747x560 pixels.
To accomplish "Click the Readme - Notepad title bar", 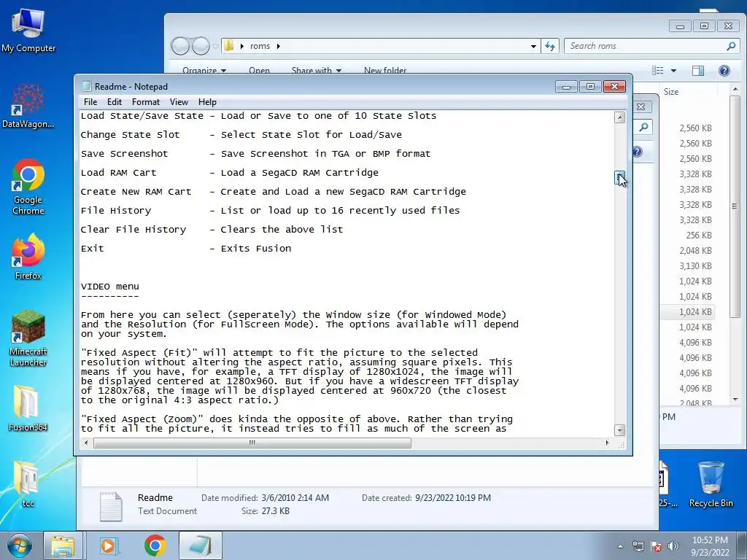I will (x=314, y=86).
